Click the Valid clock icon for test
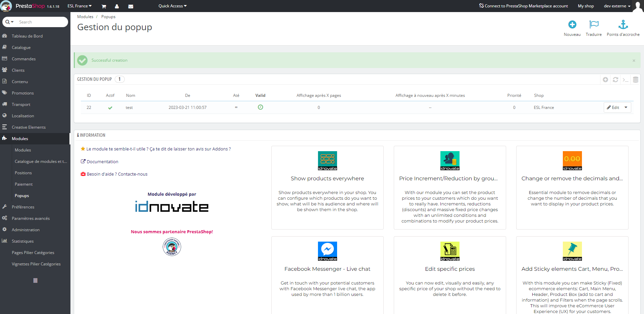Viewport: 644px width, 314px height. point(260,107)
